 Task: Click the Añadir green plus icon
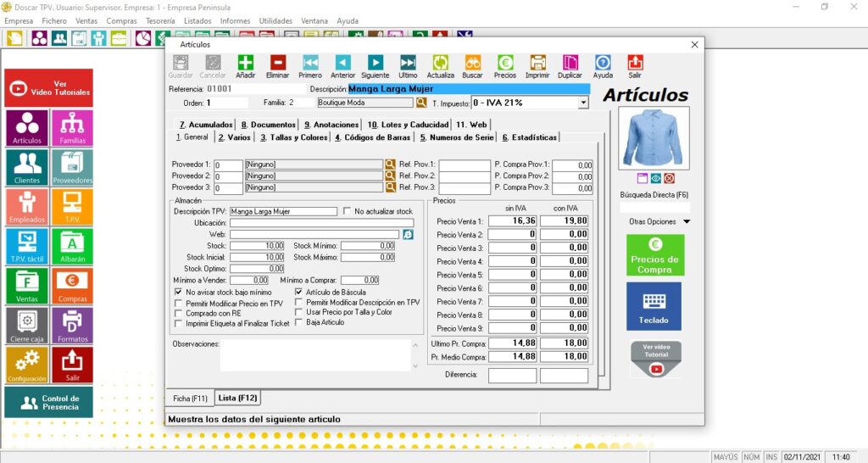(246, 64)
